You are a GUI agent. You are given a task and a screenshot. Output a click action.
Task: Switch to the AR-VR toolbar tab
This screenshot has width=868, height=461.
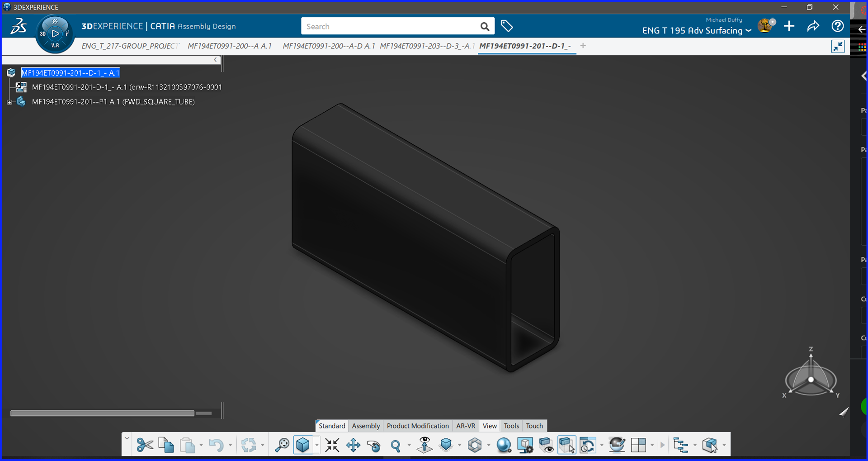point(466,426)
